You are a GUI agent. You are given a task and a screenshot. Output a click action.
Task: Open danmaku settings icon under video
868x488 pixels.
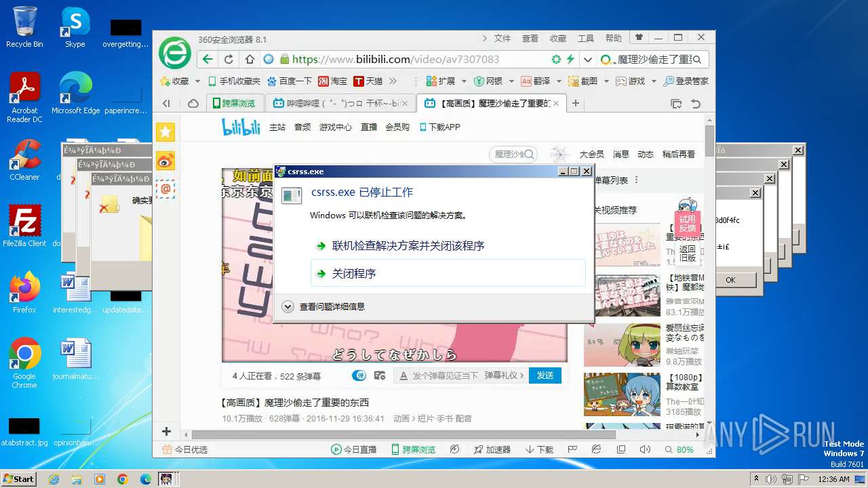pos(380,375)
